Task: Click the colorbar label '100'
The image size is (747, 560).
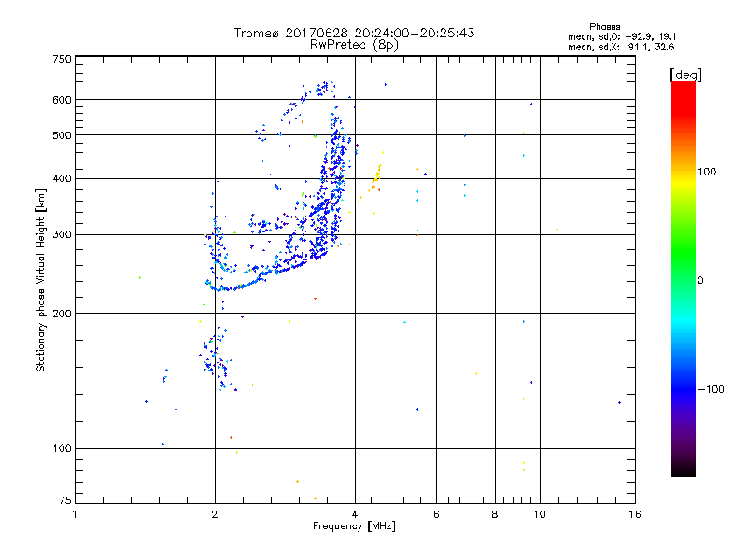Action: [x=707, y=172]
